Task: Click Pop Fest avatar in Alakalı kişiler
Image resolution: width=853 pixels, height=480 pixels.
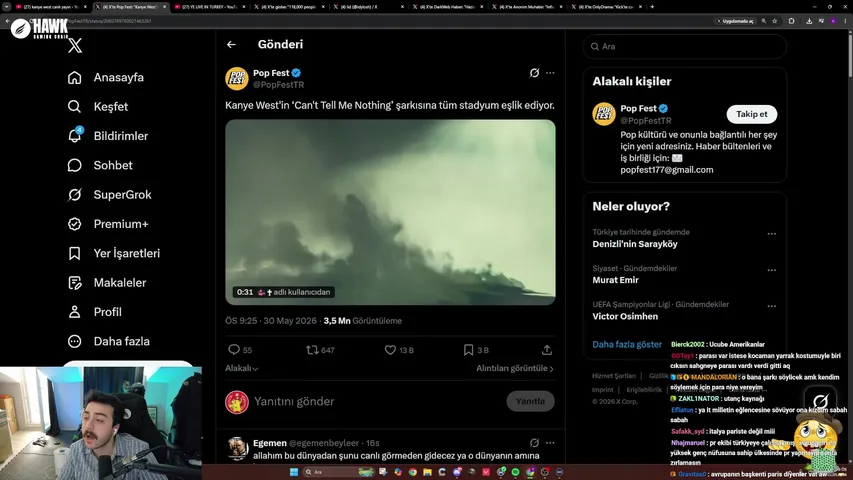Action: [x=604, y=114]
